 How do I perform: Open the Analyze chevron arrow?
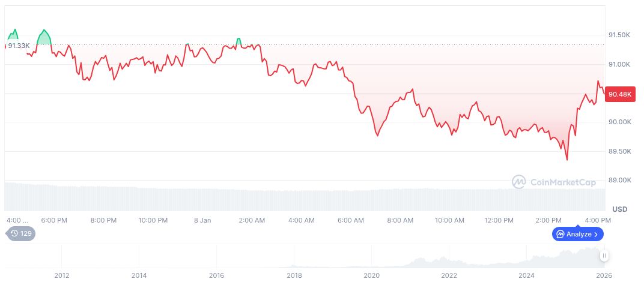(596, 234)
